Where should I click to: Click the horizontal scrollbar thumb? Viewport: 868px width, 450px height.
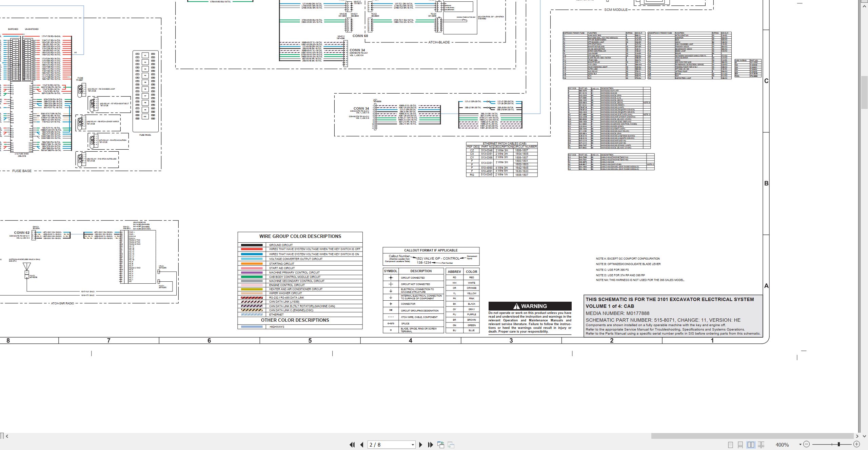click(x=752, y=436)
